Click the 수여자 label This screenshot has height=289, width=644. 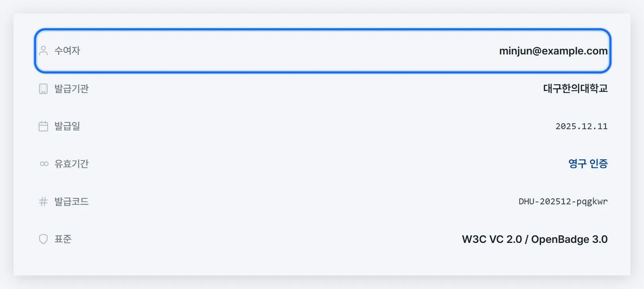[67, 50]
